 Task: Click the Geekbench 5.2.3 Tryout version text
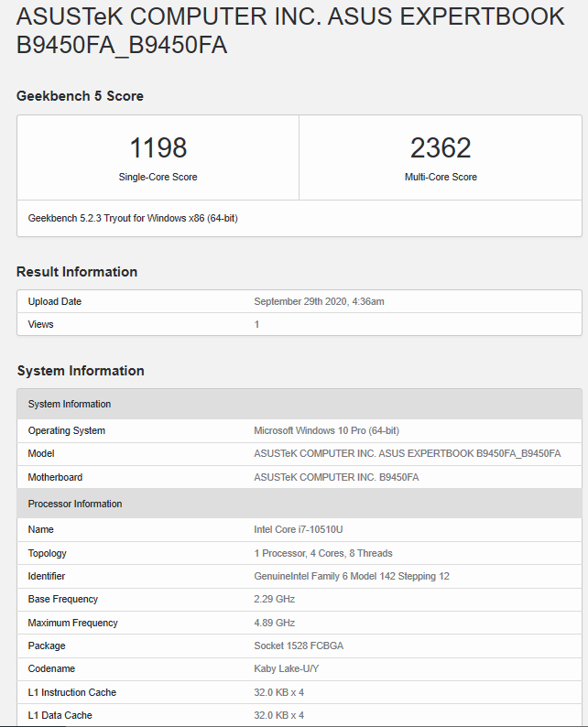[x=133, y=219]
